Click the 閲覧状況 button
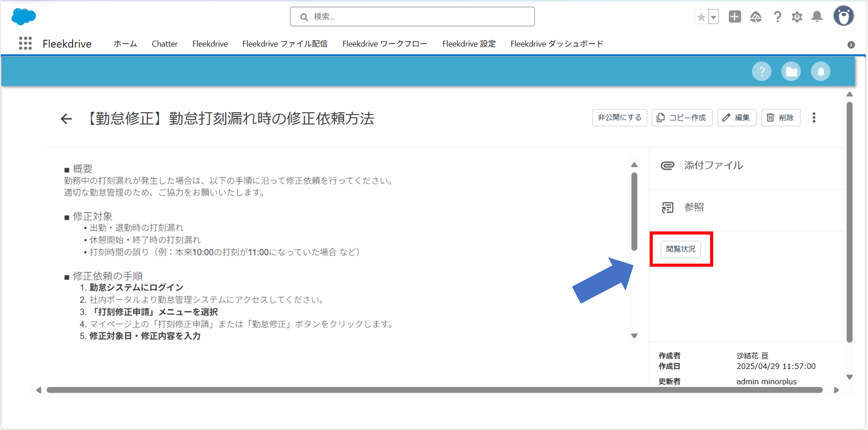Screen dimensions: 868x430 [x=680, y=249]
